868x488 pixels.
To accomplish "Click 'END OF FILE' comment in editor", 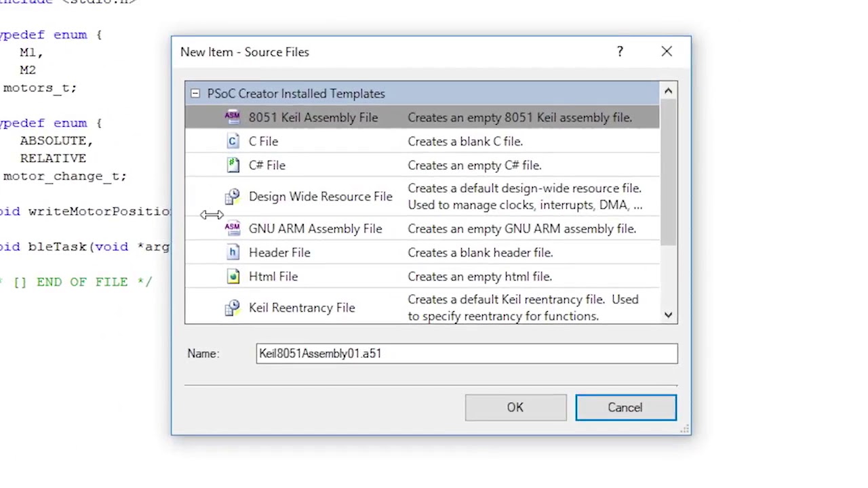I will [82, 282].
